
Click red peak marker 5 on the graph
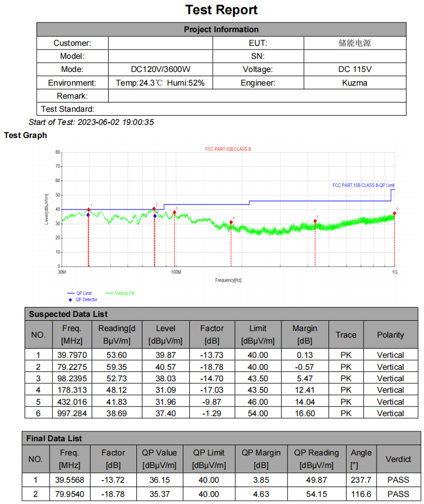point(315,221)
